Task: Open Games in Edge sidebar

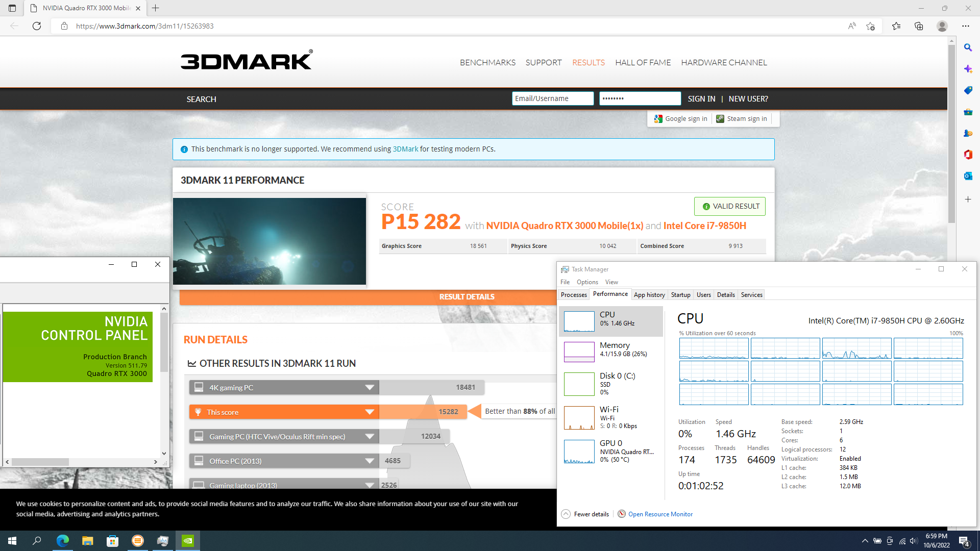Action: coord(968,133)
